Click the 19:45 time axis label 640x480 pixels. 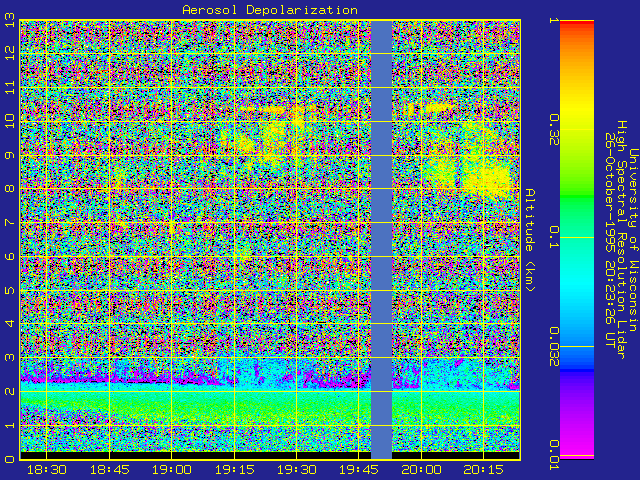[358, 470]
